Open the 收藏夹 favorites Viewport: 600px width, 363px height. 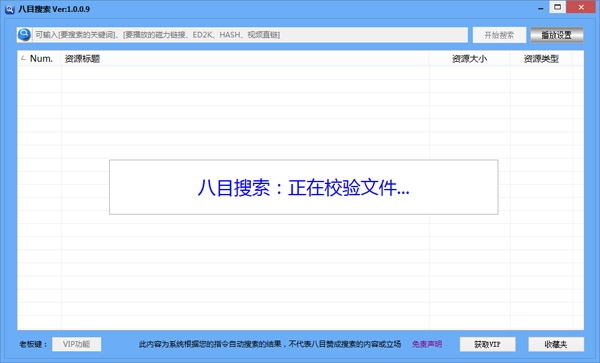[x=556, y=344]
